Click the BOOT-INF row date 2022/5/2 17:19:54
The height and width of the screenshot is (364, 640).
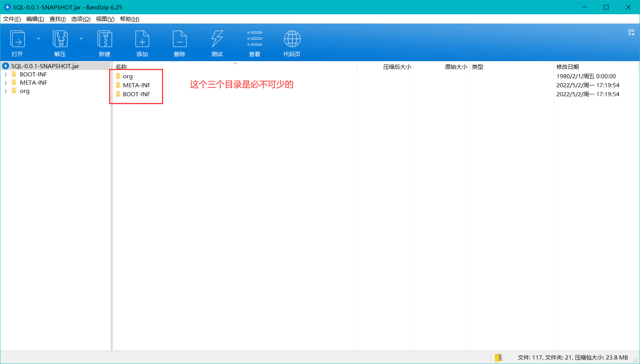click(588, 94)
